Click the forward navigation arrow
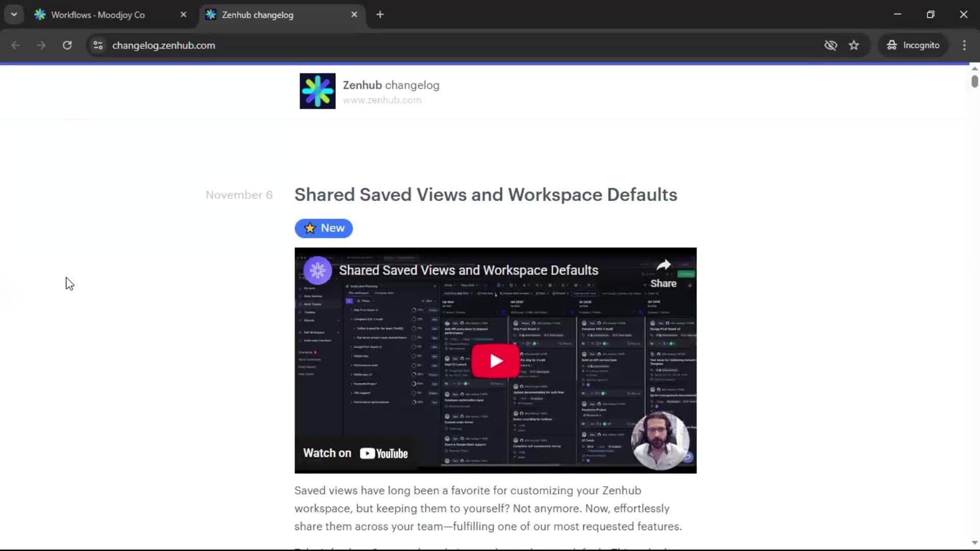This screenshot has height=551, width=980. tap(41, 45)
